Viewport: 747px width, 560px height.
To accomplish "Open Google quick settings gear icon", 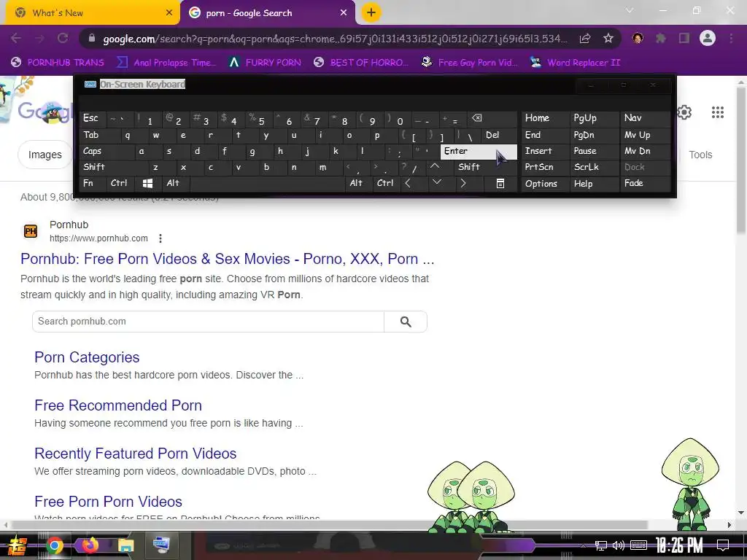I will click(x=684, y=112).
